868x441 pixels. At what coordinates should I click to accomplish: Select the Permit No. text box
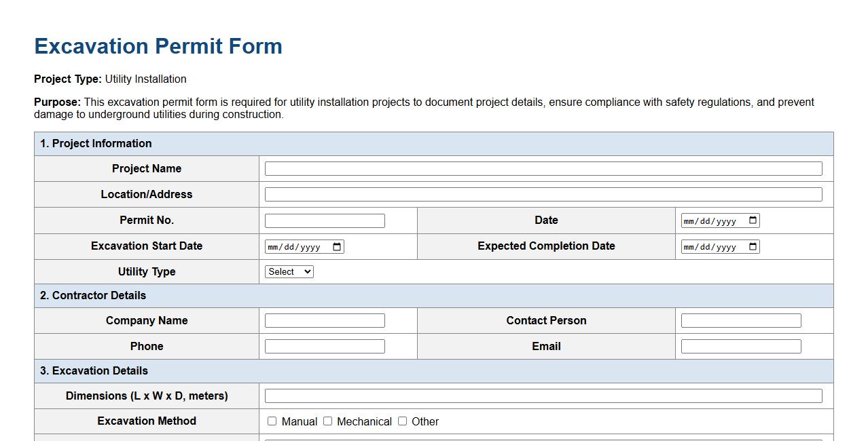tap(325, 220)
